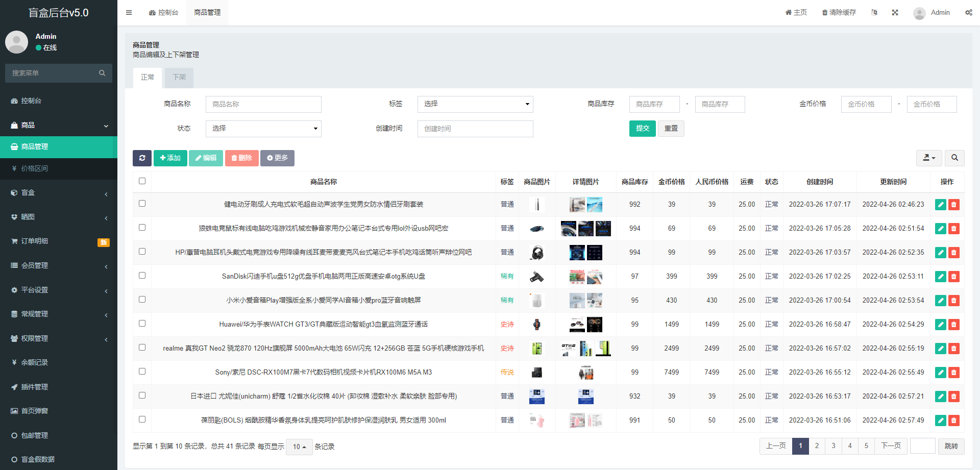Image resolution: width=980 pixels, height=470 pixels.
Task: Delete the Sony DSC-RX100M7 row via trash icon
Action: click(953, 373)
